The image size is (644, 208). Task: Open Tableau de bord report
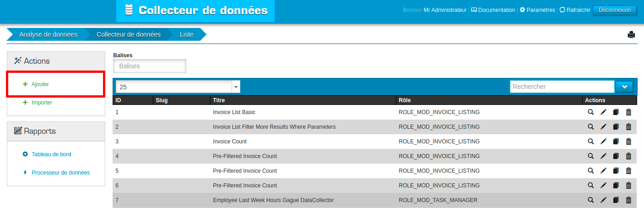(51, 154)
